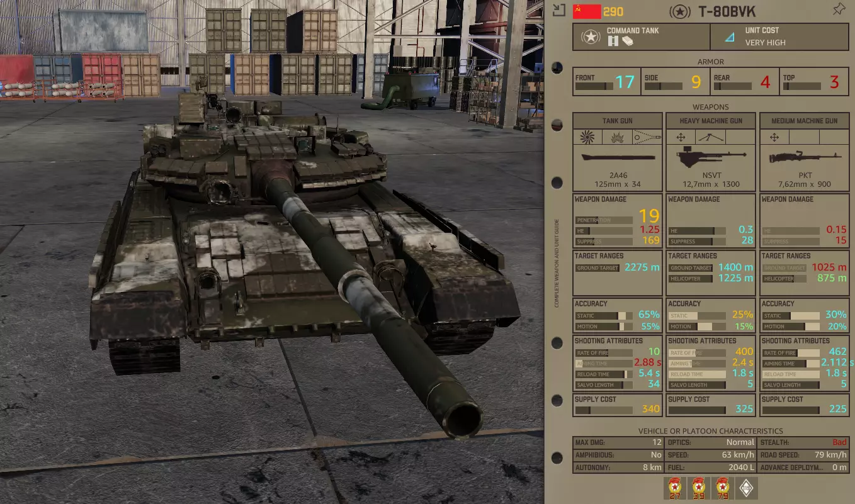Open the Complete Weapon and Unit Guide
Viewport: 855px width, 504px height.
[557, 262]
